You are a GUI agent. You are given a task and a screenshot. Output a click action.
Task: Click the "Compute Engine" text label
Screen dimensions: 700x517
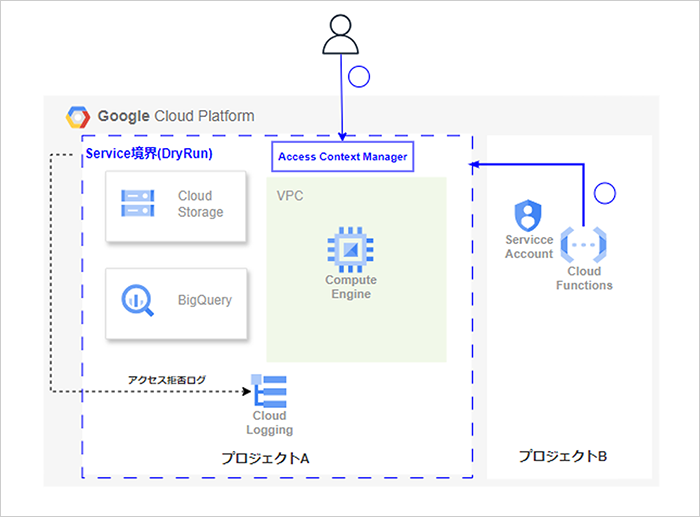click(x=351, y=287)
